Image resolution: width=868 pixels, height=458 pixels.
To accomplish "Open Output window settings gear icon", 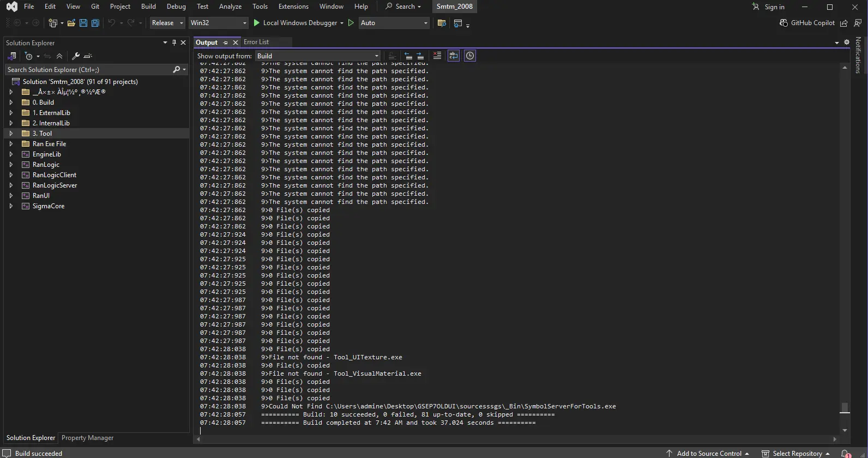I will [847, 42].
